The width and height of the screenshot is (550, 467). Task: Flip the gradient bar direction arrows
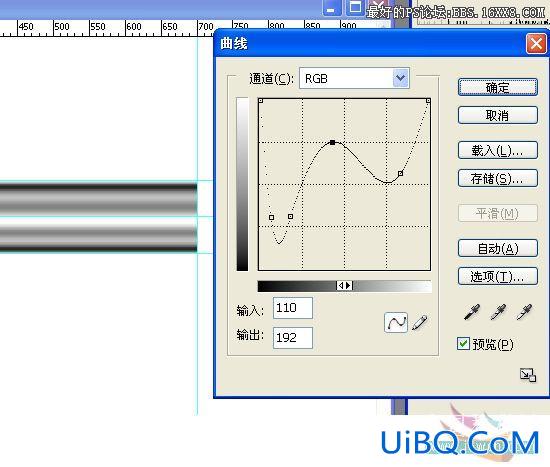pyautogui.click(x=344, y=286)
